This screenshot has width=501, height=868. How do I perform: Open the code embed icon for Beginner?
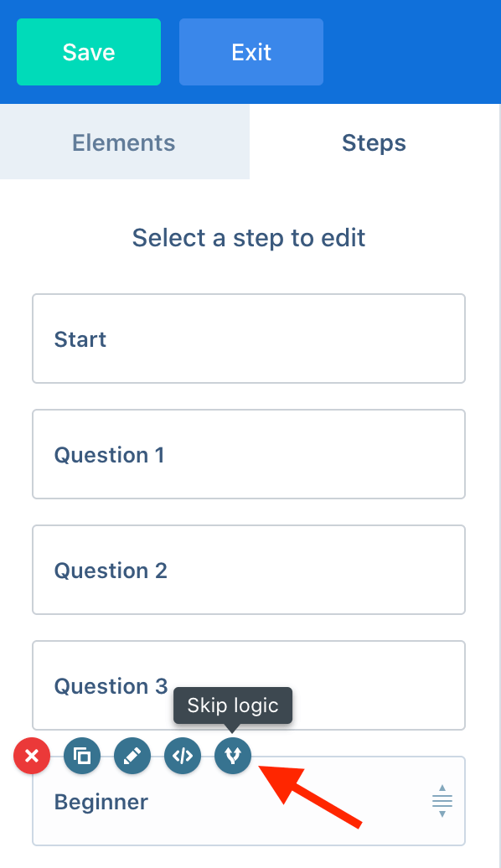coord(183,755)
